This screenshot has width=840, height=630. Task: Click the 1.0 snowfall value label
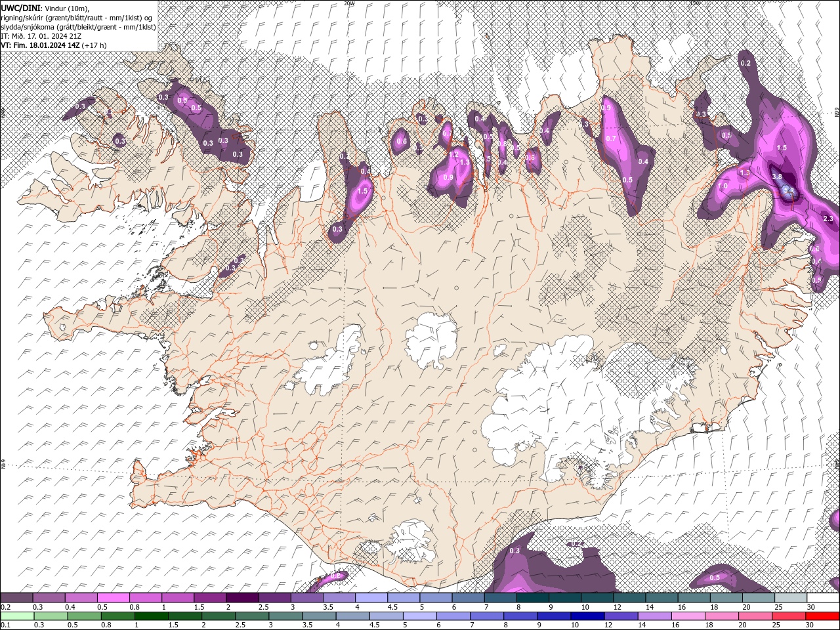723,186
